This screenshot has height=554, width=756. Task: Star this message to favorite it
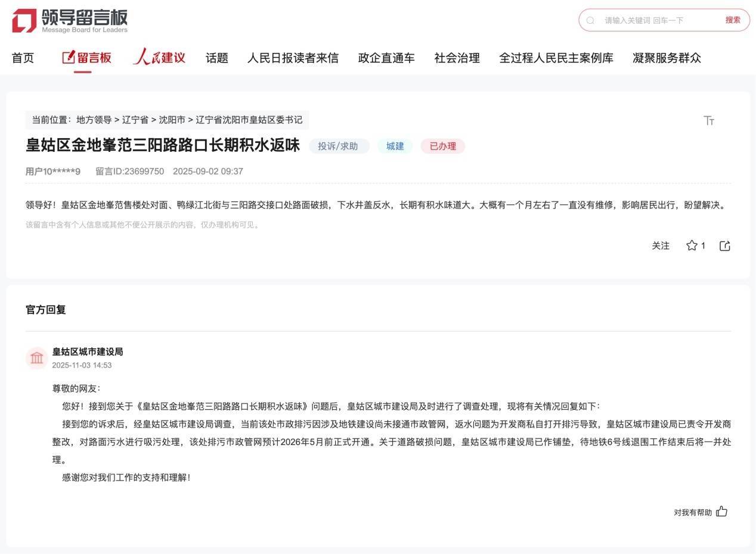[692, 245]
